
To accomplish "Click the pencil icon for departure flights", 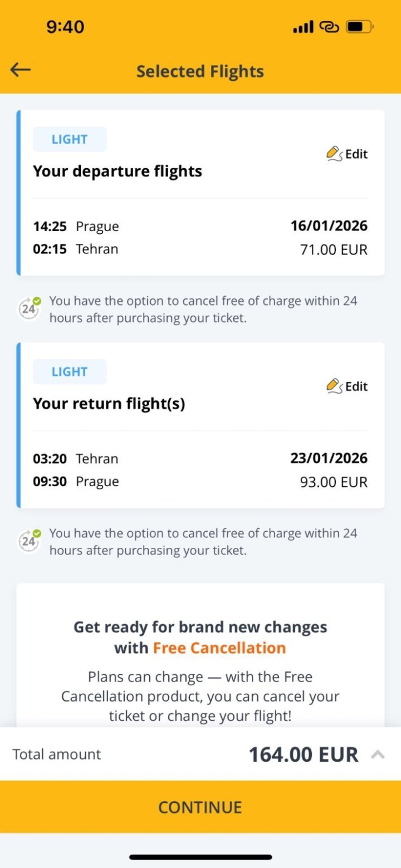I will coord(334,153).
